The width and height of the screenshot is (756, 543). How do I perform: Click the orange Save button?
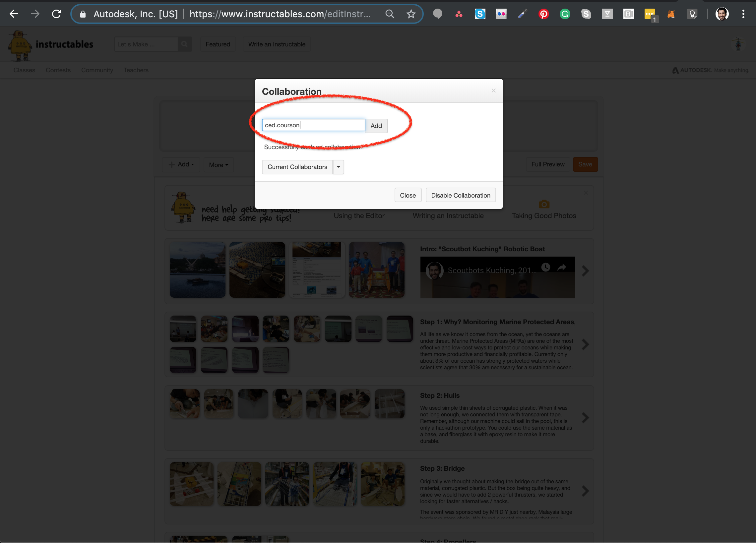tap(585, 164)
